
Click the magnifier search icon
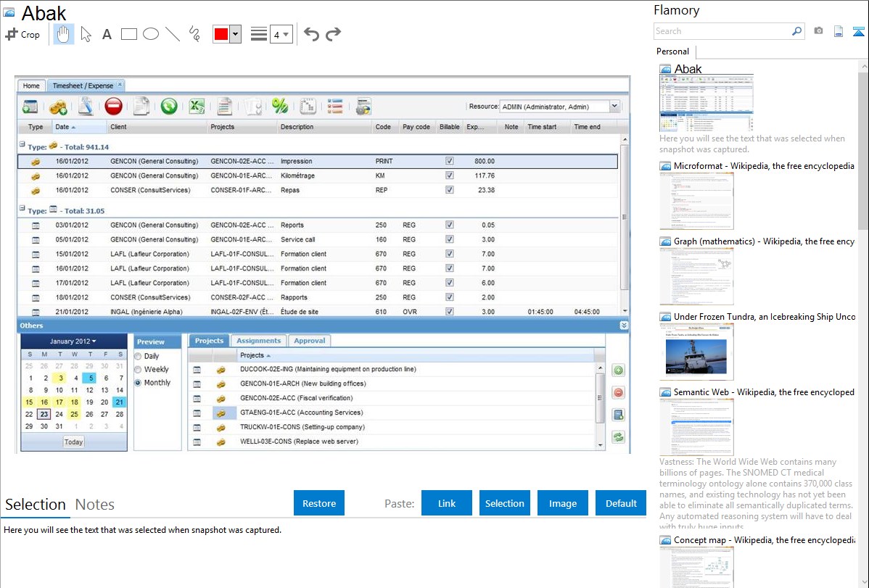pos(796,31)
